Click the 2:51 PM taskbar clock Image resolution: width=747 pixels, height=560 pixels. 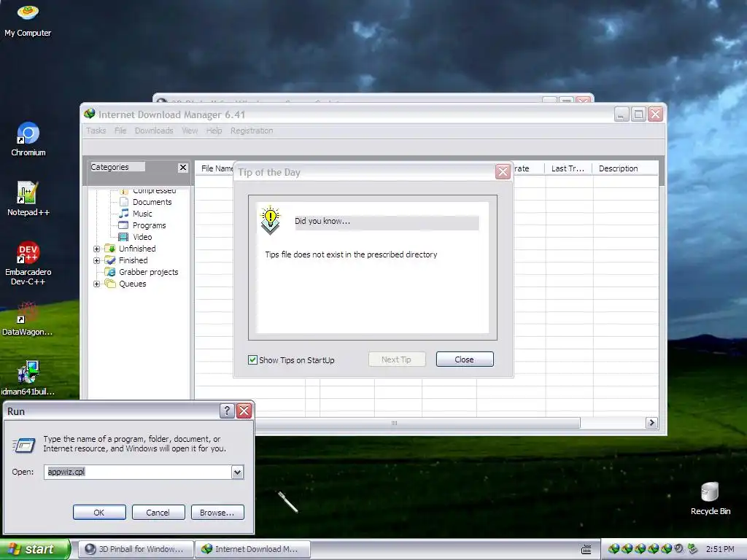(x=720, y=549)
